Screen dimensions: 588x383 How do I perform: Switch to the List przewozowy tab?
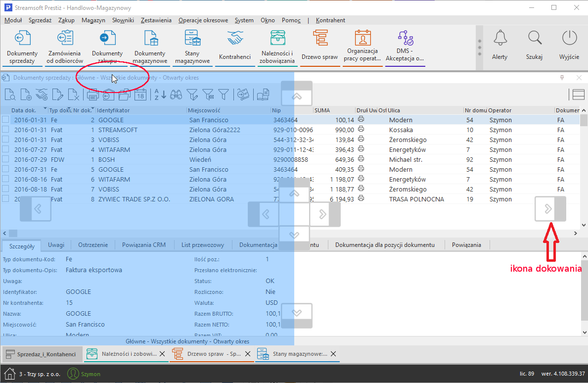[x=202, y=245]
